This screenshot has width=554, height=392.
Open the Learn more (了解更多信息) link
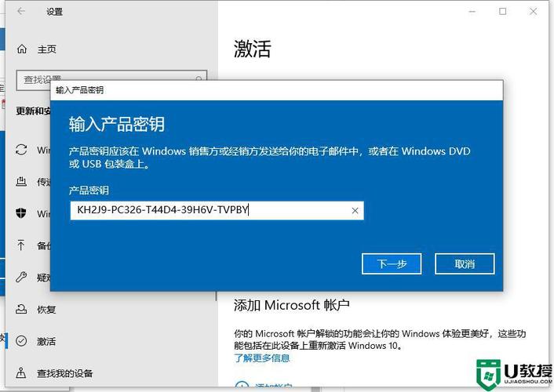point(262,358)
